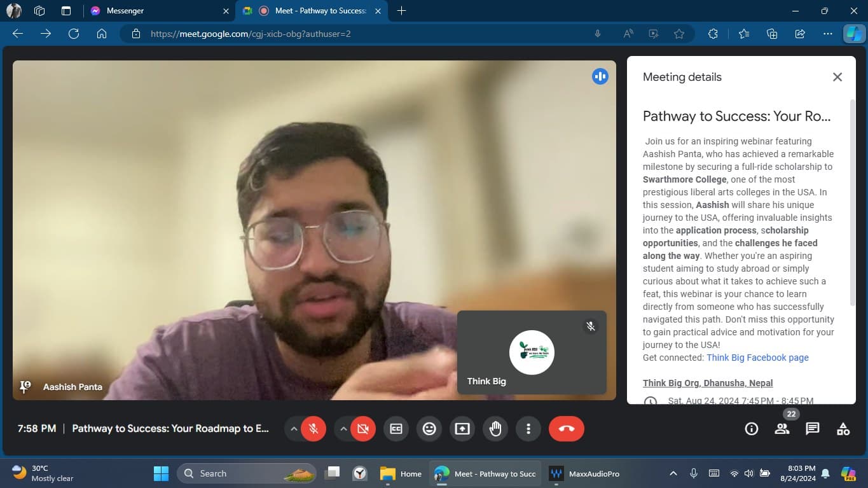Click the tray microphone icon

pyautogui.click(x=694, y=473)
